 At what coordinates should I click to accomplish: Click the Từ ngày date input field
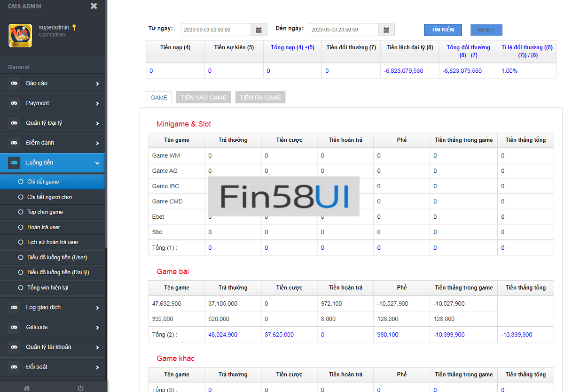(x=216, y=30)
